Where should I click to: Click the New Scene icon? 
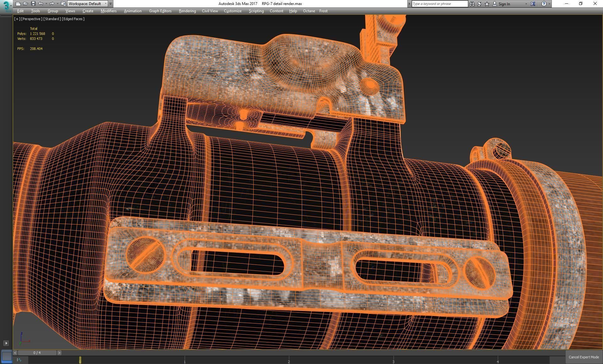click(18, 4)
